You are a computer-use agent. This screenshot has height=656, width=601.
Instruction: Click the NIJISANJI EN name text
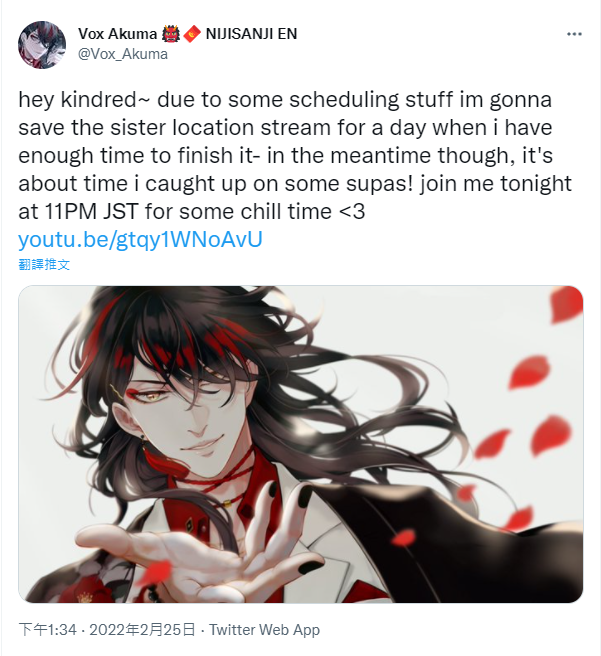coord(251,34)
